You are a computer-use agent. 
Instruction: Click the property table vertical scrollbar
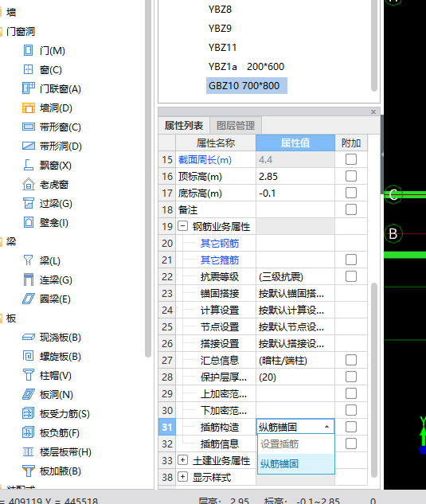[x=374, y=380]
